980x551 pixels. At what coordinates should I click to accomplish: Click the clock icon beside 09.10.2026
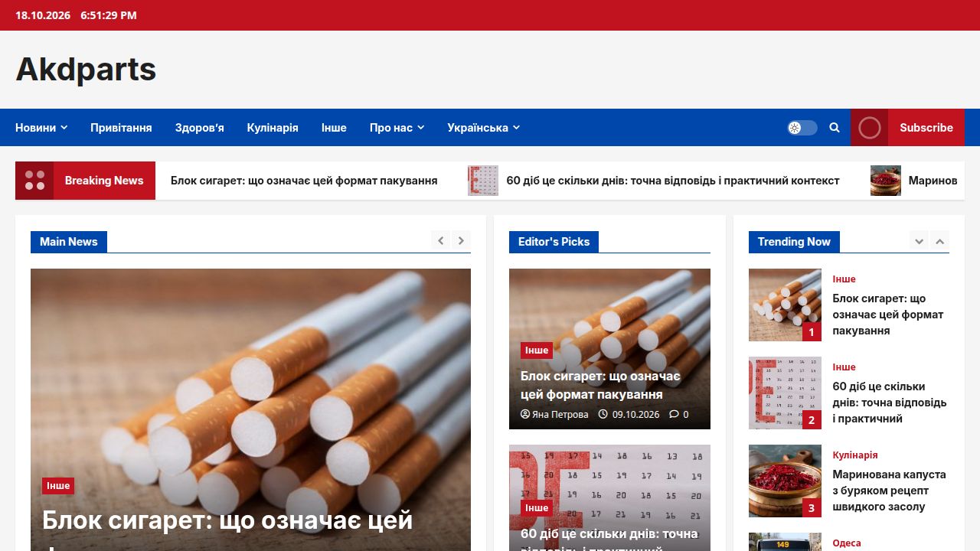(x=603, y=414)
